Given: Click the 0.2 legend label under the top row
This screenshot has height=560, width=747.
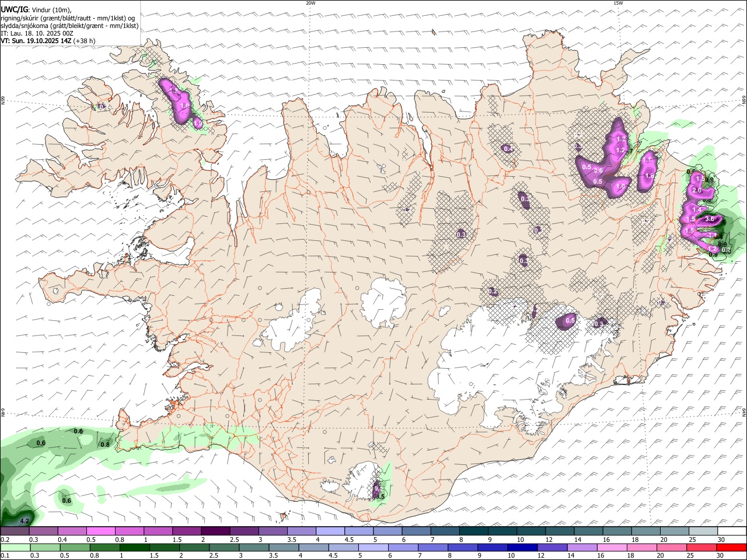Looking at the screenshot, I should pyautogui.click(x=5, y=540).
